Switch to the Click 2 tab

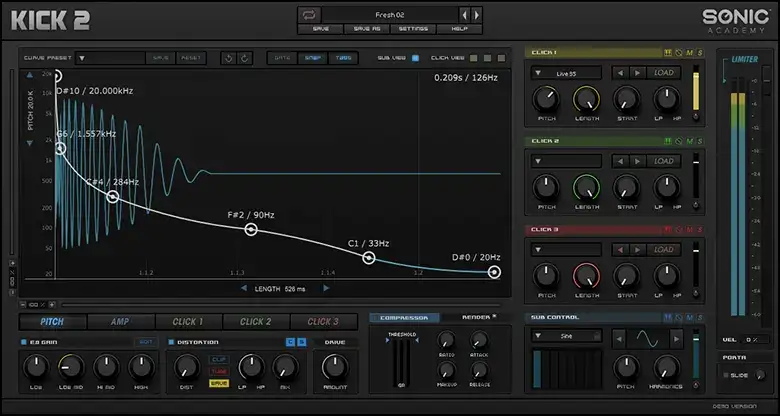(256, 322)
